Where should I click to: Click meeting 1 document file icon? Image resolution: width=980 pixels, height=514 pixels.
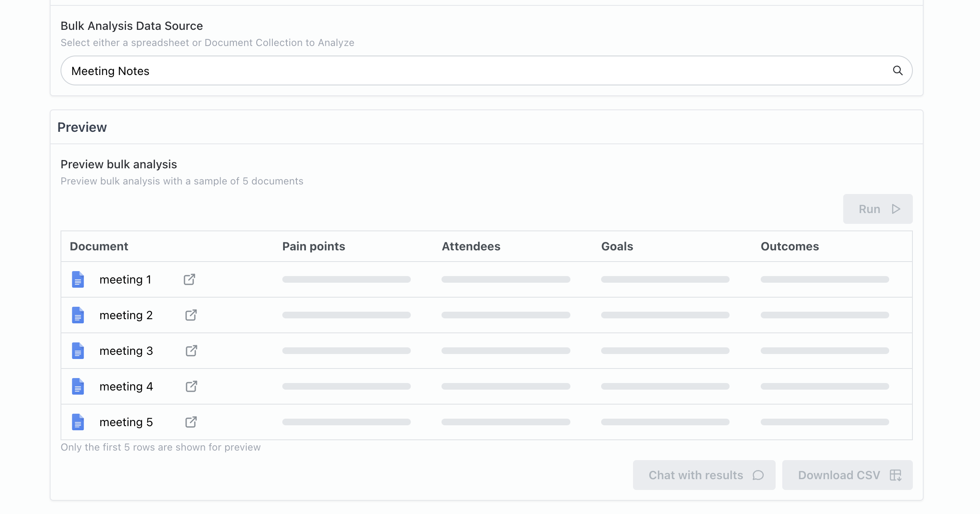coord(78,279)
